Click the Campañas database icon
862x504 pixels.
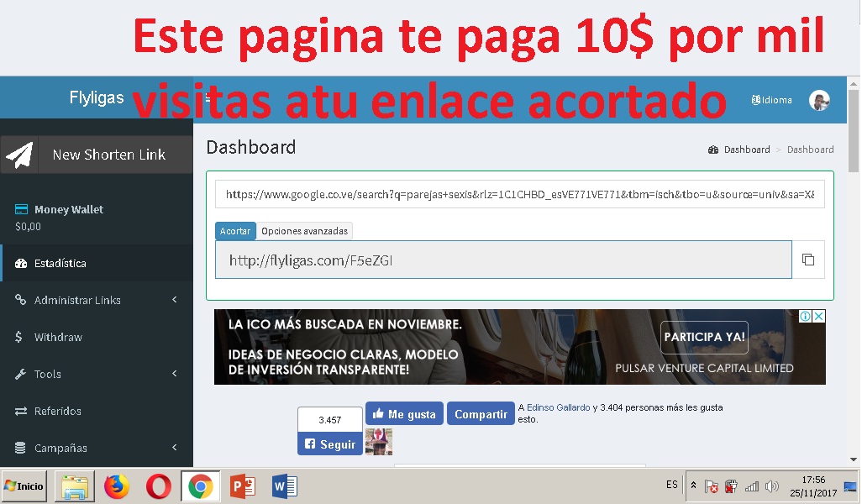(20, 448)
